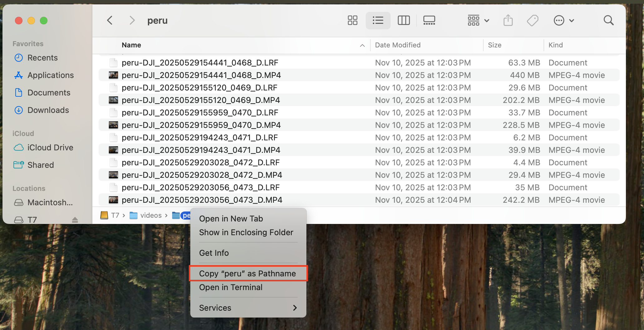Image resolution: width=644 pixels, height=330 pixels.
Task: Open Recents in the sidebar
Action: point(42,58)
